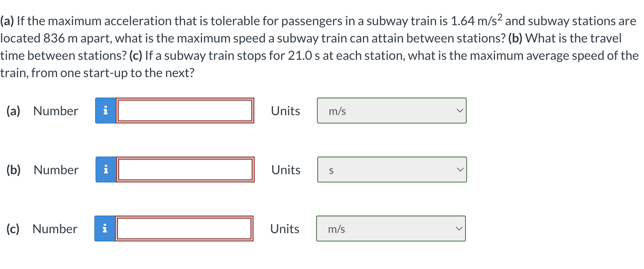644x269 pixels.
Task: Click the Units label next to part (c) dropdown
Action: [285, 228]
